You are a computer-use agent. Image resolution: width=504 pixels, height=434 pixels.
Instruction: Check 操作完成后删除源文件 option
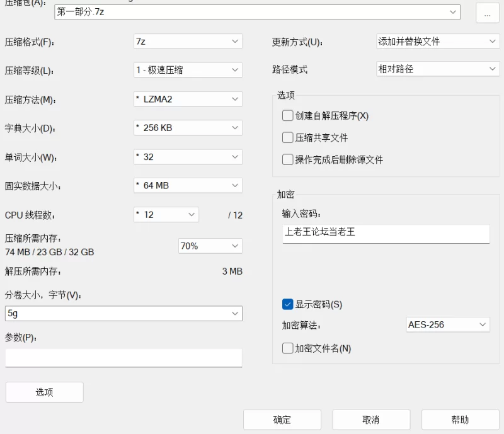tap(288, 159)
